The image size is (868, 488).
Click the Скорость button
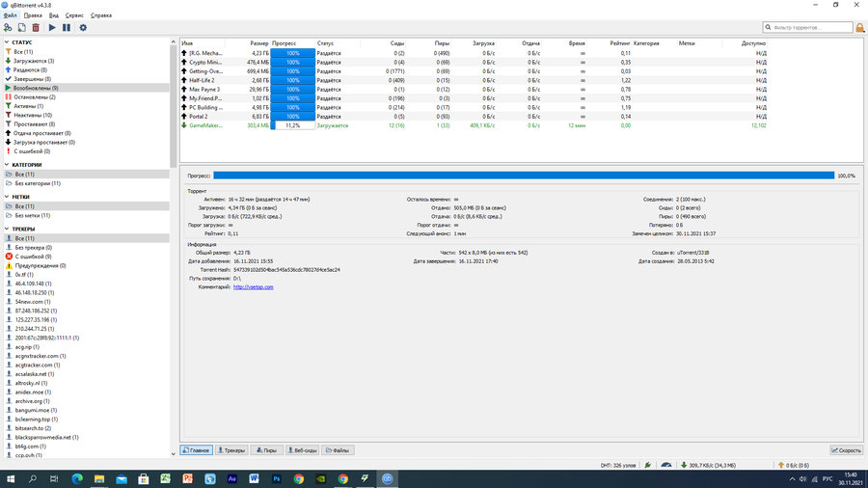click(x=847, y=450)
